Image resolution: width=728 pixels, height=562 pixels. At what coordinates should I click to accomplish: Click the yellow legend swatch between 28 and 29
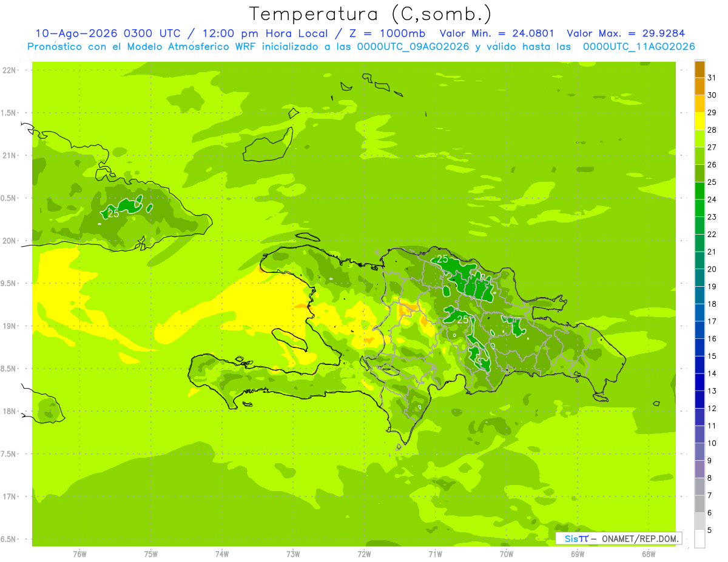tap(699, 121)
